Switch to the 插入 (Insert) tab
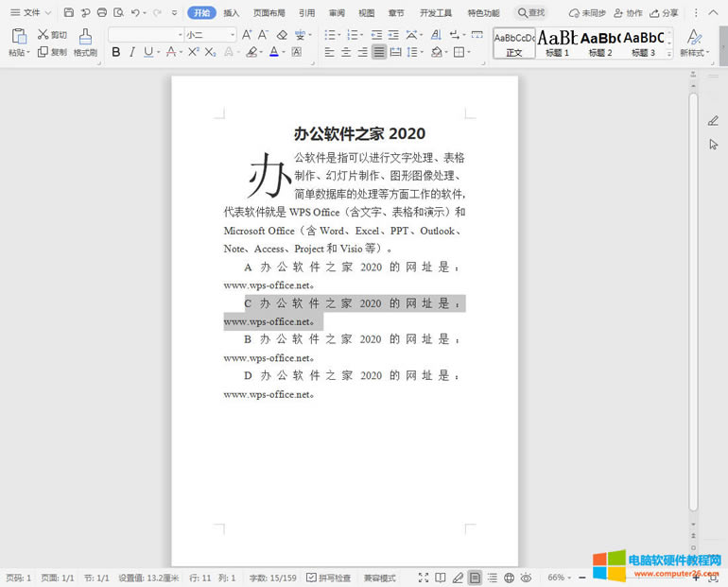 tap(232, 13)
